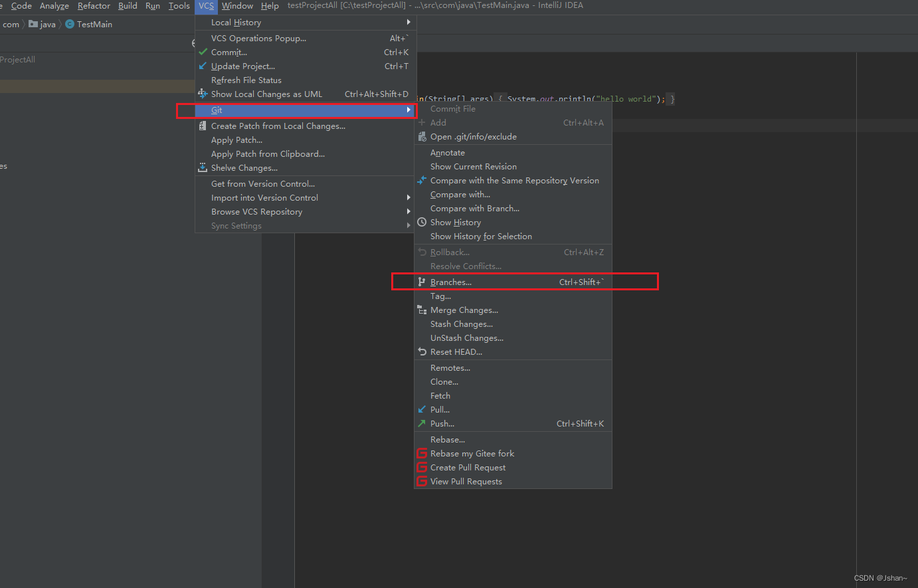The image size is (918, 588).
Task: Select Annotate in Git submenu
Action: tap(513, 152)
